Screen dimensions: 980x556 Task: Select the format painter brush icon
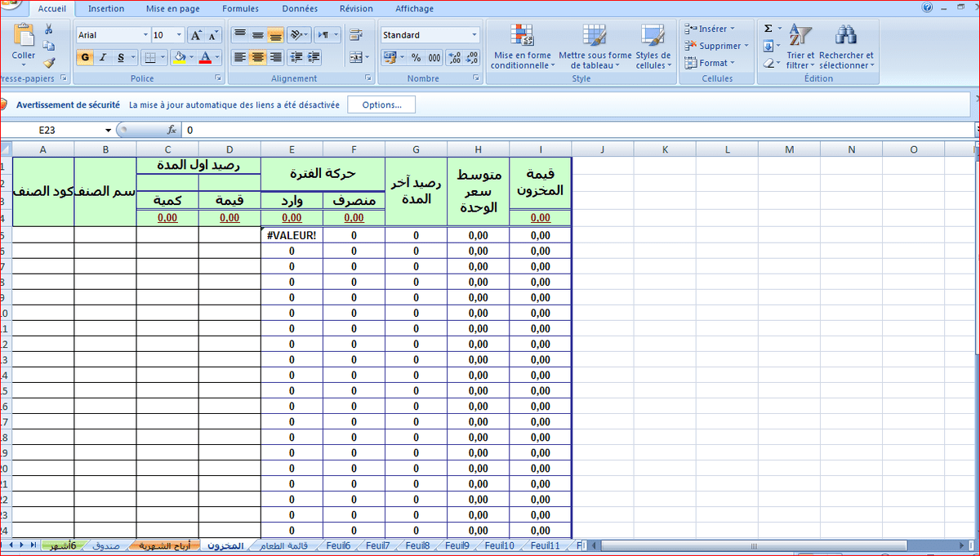[49, 62]
